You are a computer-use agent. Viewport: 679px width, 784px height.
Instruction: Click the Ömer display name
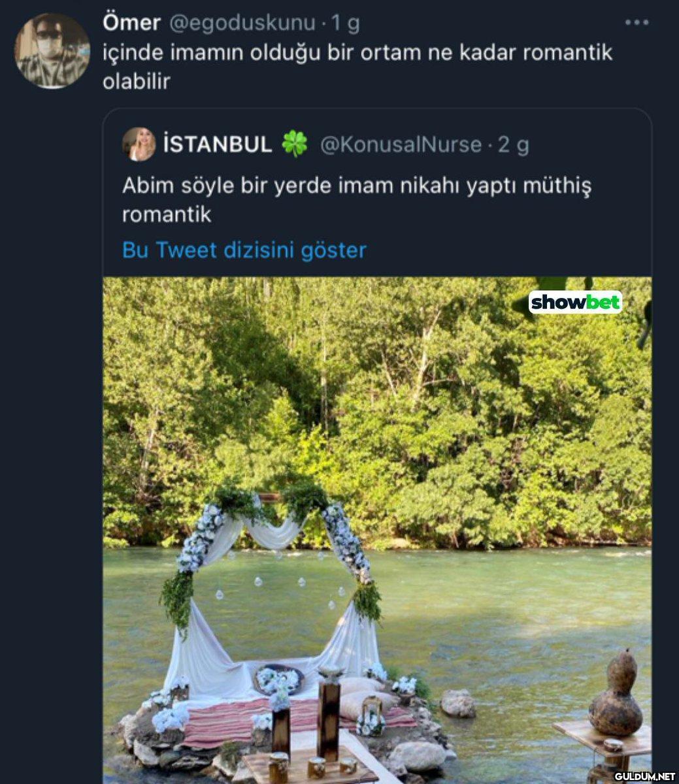point(131,23)
